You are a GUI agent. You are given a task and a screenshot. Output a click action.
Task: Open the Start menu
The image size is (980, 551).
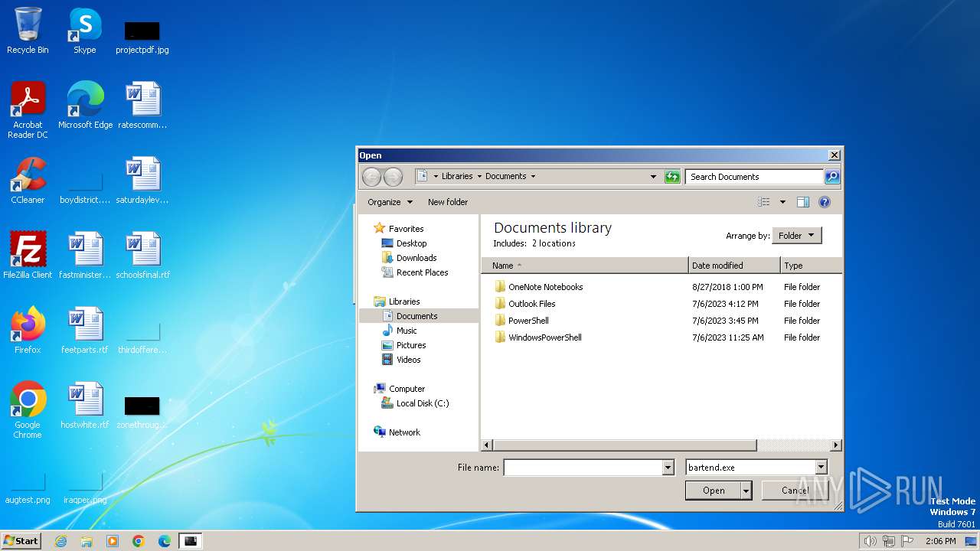21,541
